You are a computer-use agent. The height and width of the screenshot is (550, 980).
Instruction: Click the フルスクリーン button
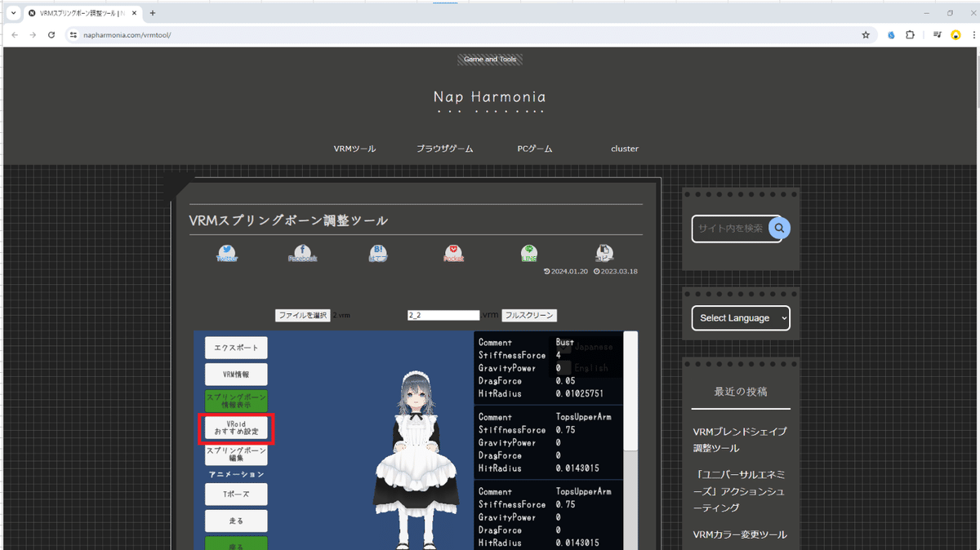(529, 315)
